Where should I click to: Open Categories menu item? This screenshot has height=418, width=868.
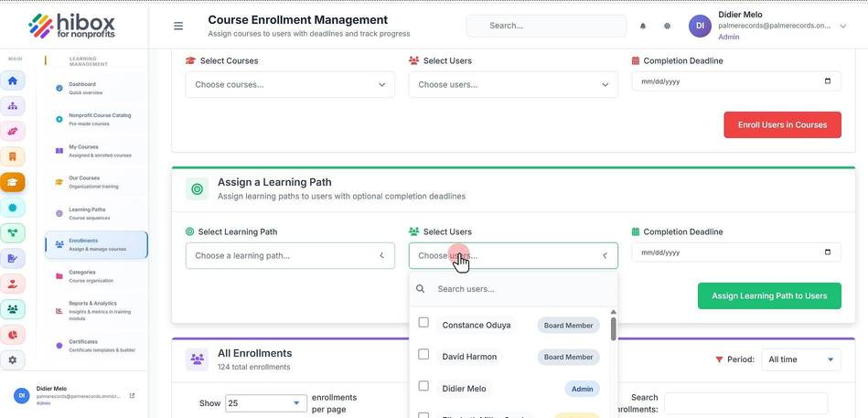click(96, 276)
